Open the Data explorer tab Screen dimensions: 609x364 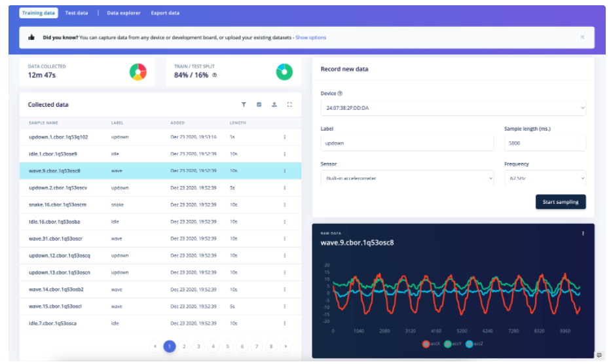(x=124, y=13)
